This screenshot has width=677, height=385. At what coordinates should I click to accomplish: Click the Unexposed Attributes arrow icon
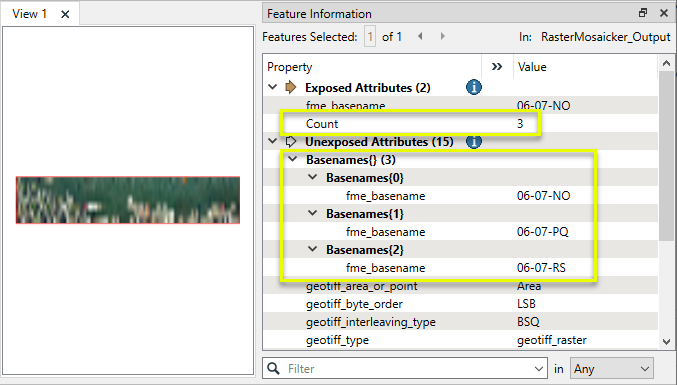[x=291, y=142]
